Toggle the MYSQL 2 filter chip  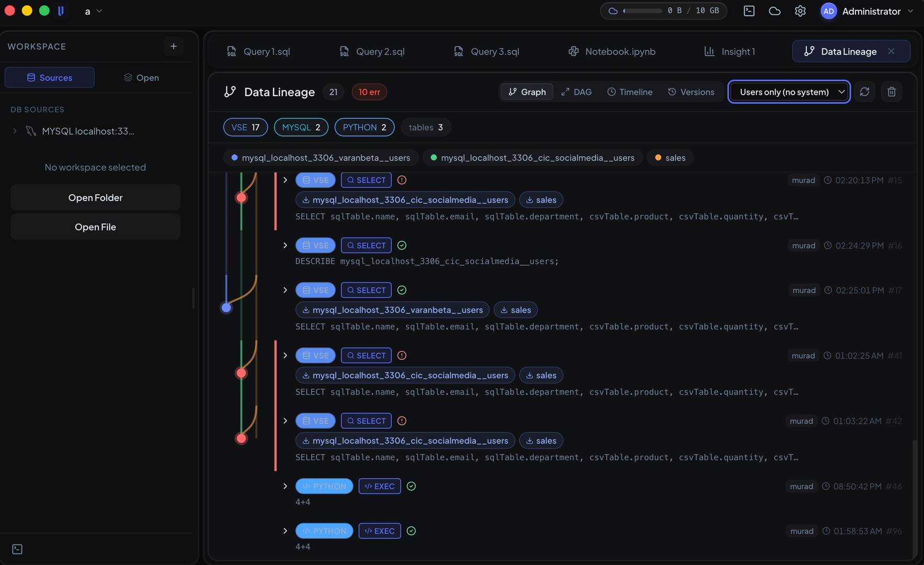coord(301,127)
